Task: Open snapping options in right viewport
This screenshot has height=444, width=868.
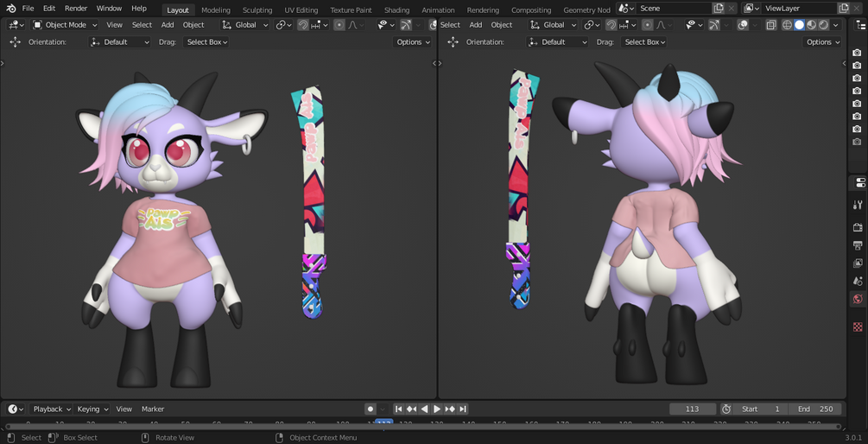Action: 628,25
